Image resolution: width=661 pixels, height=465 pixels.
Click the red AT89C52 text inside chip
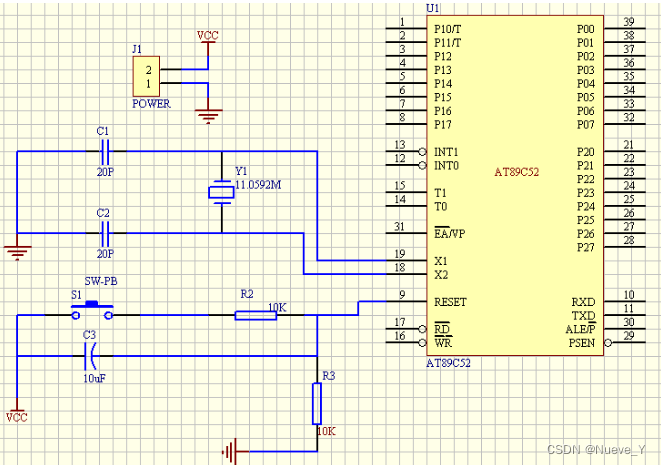click(x=516, y=172)
